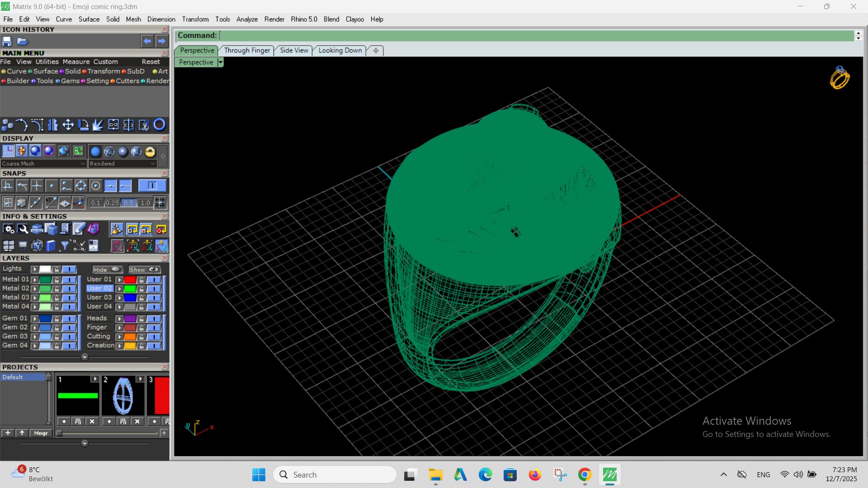Toggle visibility switch of User 03 layer
868x488 pixels.
click(x=154, y=298)
